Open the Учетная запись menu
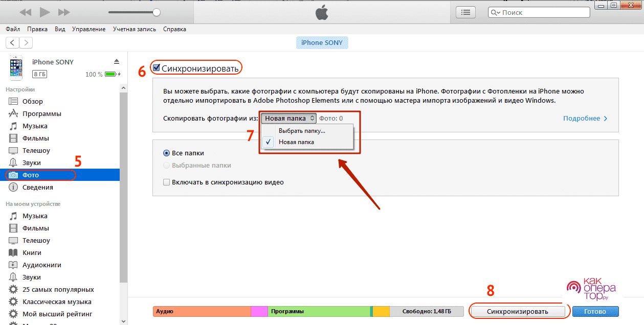The width and height of the screenshot is (644, 325). click(135, 29)
